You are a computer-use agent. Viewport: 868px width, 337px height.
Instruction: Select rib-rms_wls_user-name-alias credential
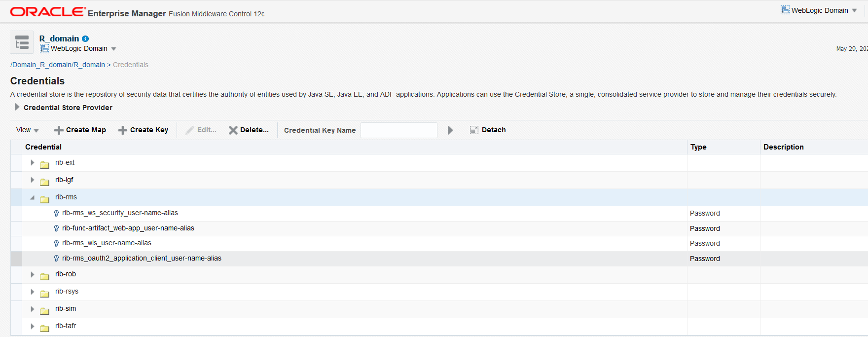107,243
